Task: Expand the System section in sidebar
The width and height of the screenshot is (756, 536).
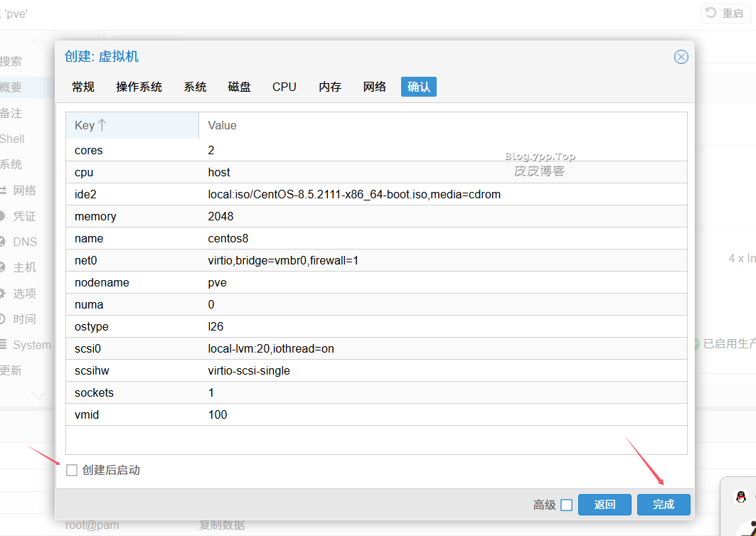Action: tap(31, 345)
